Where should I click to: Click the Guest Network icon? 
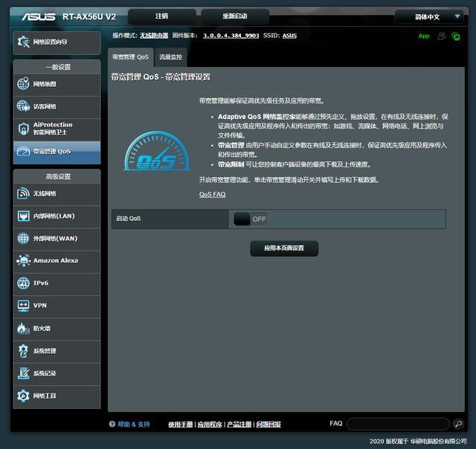23,106
